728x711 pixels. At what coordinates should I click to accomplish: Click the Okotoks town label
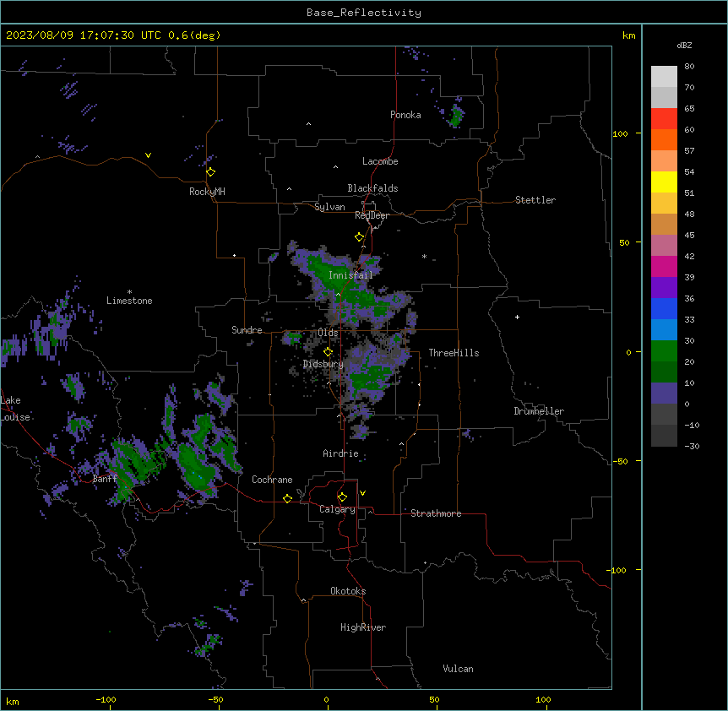348,591
